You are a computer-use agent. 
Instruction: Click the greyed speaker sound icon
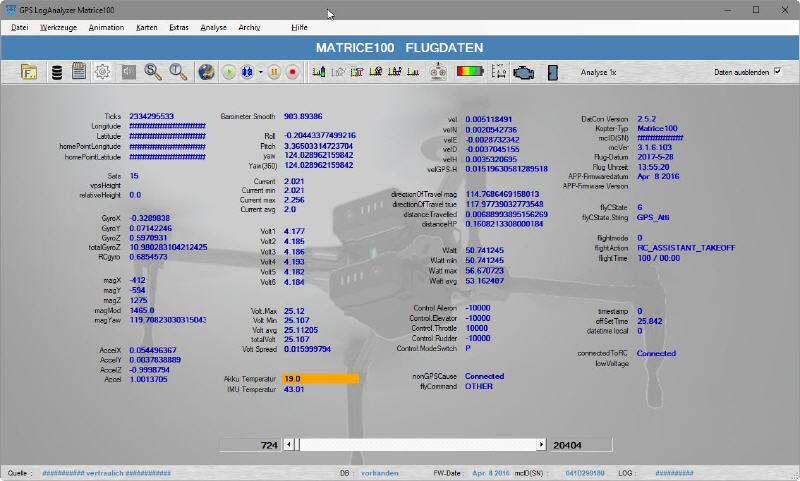pyautogui.click(x=128, y=72)
